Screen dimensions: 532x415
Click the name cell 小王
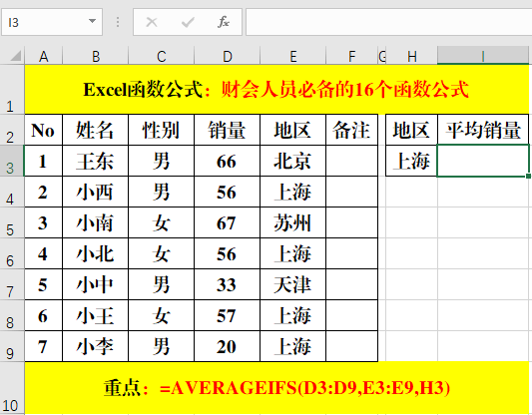[x=96, y=315]
